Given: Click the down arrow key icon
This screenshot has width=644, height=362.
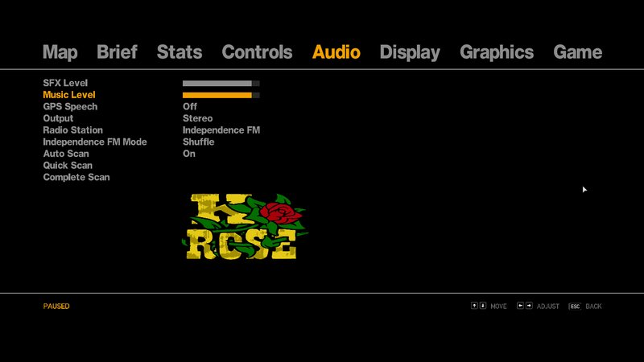Looking at the screenshot, I should (483, 306).
